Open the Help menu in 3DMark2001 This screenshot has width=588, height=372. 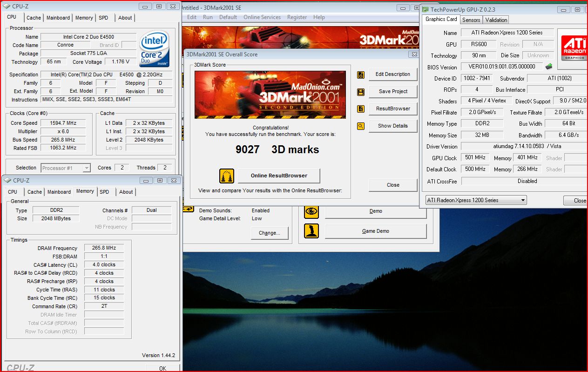[319, 17]
